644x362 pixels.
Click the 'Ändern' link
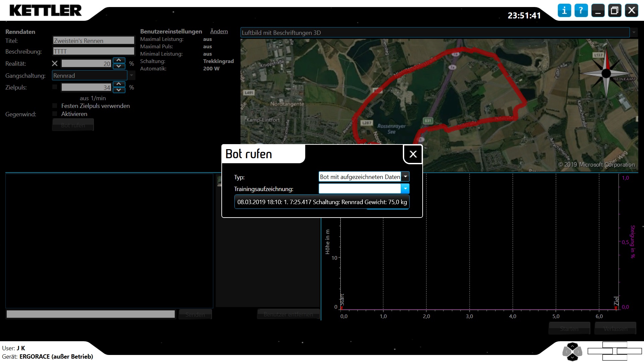click(x=219, y=31)
